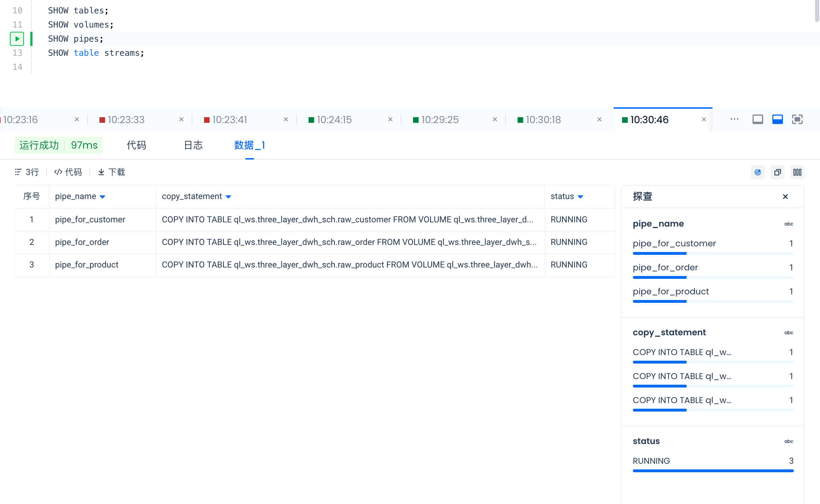The width and height of the screenshot is (820, 504).
Task: Open the column settings icon
Action: pos(797,172)
